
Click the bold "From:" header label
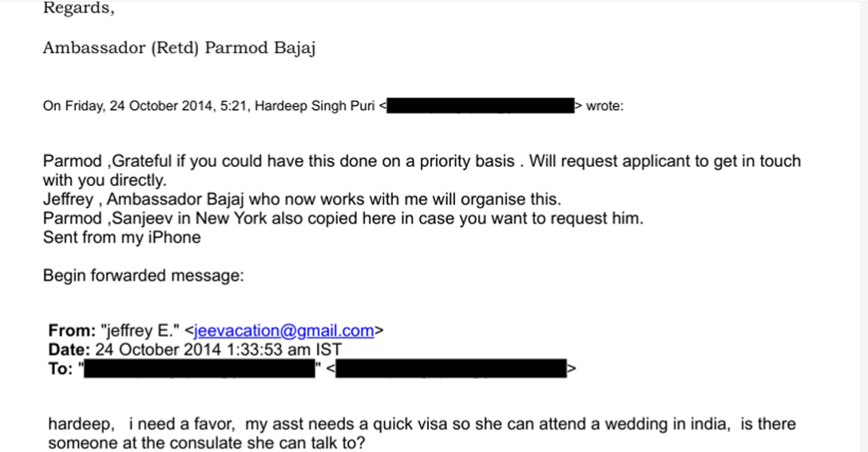71,331
